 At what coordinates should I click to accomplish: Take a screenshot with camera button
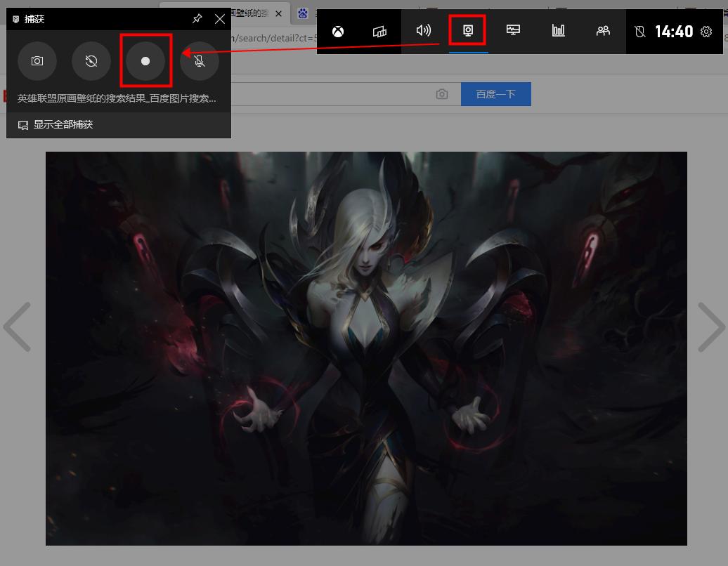click(x=37, y=61)
